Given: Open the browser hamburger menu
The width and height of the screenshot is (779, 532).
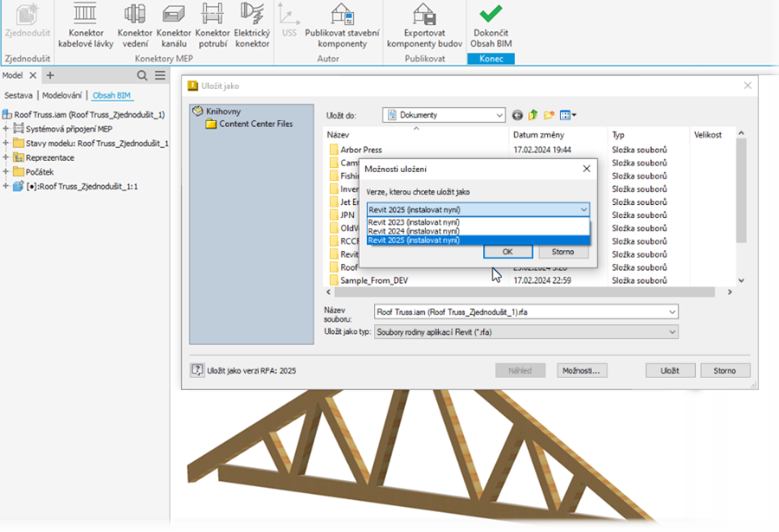Looking at the screenshot, I should (x=160, y=75).
